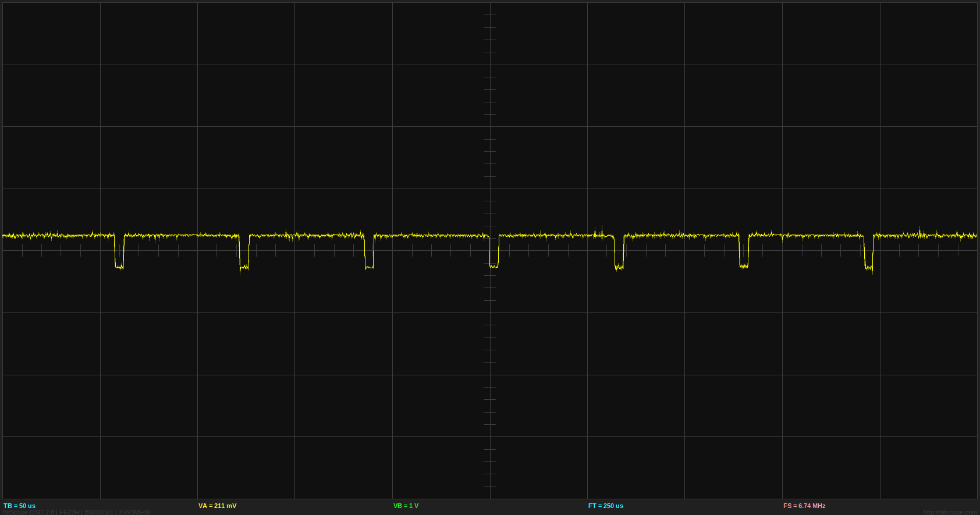980x515 pixels.
Task: Click right end of horizontal tick axis
Action: pos(957,250)
